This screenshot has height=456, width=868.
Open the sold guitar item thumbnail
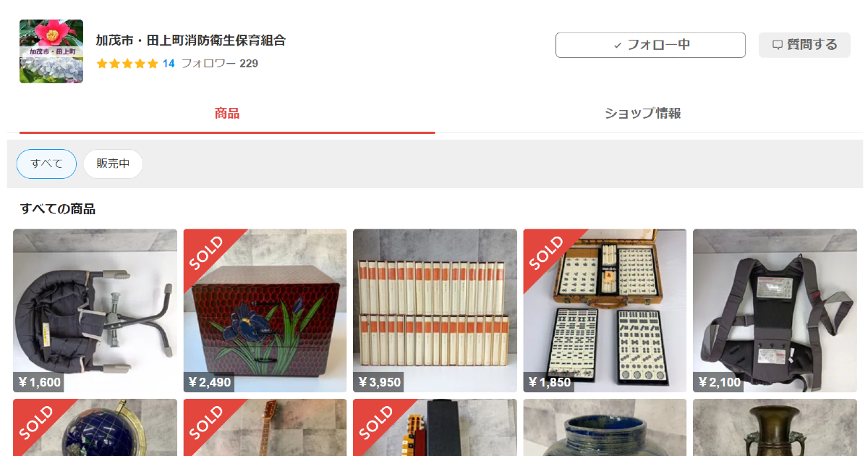coord(265,428)
